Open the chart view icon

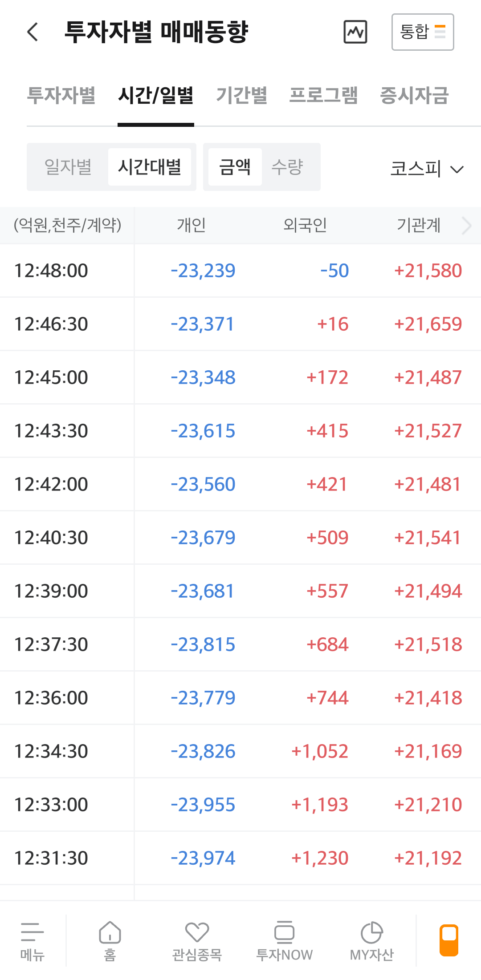(355, 32)
